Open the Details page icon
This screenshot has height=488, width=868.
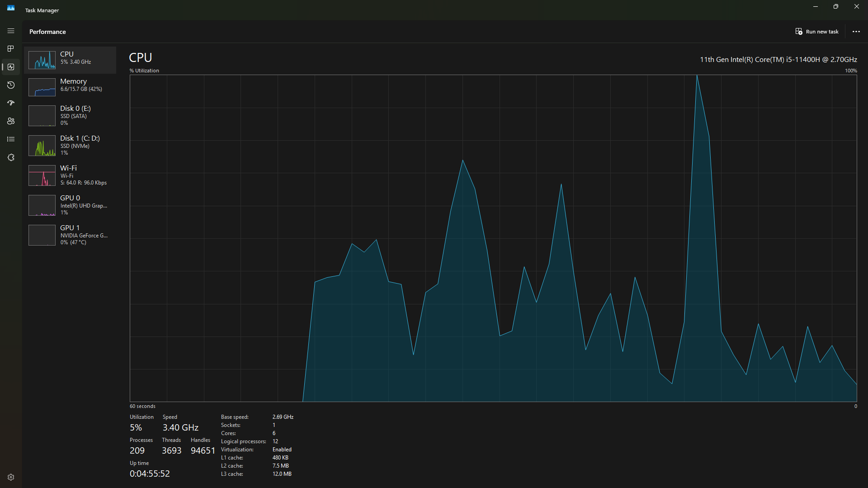tap(11, 139)
